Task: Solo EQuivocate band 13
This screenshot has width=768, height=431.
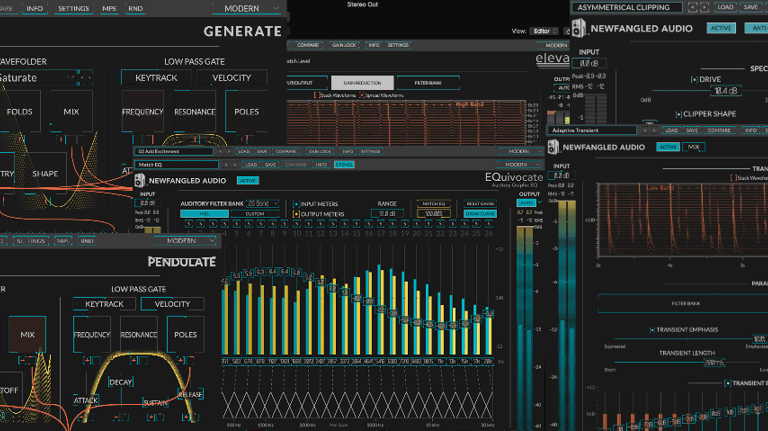Action: [333, 224]
